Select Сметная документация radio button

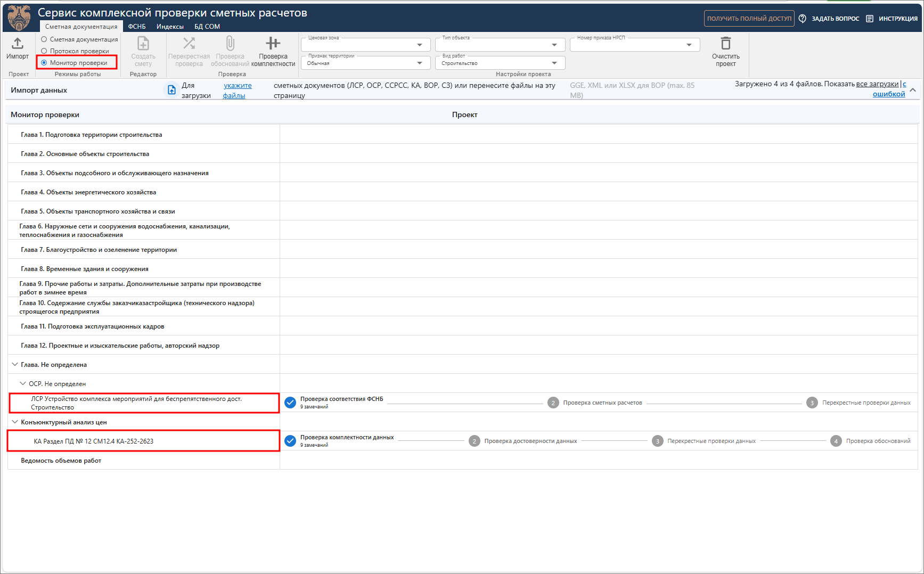44,39
